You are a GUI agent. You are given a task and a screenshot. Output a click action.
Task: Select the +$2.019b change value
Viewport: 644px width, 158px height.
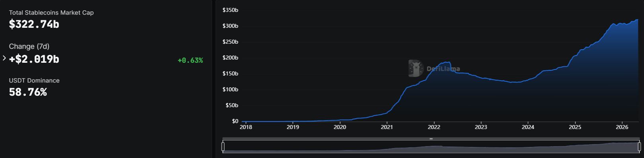34,59
